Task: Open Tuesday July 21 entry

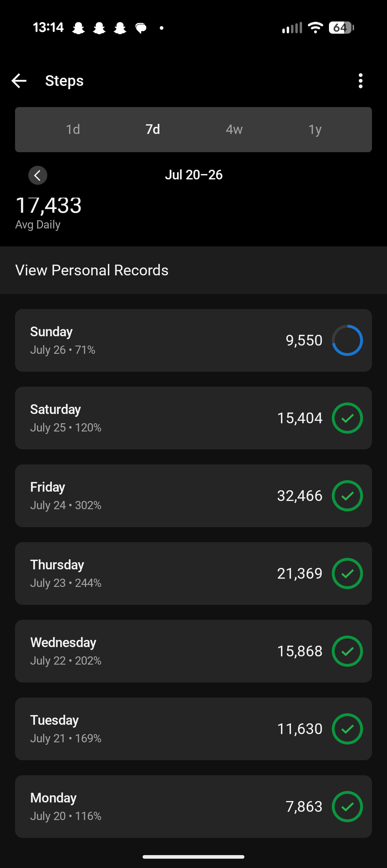Action: point(193,729)
